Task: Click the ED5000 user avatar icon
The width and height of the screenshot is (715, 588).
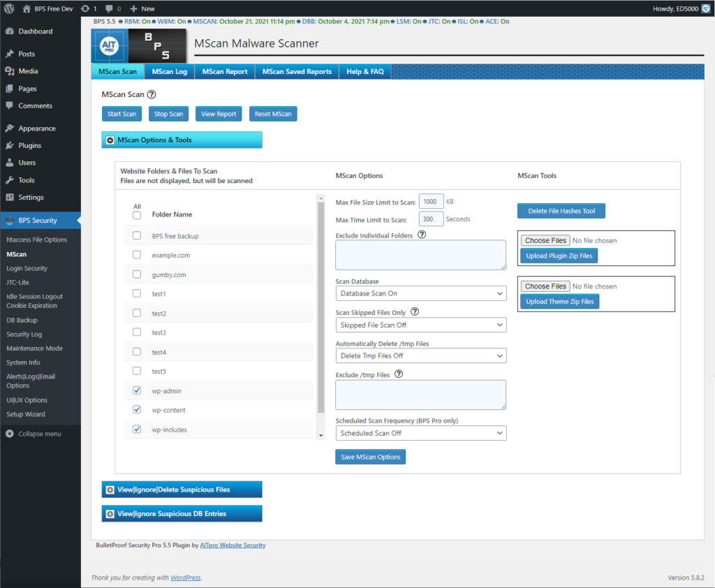Action: click(706, 8)
